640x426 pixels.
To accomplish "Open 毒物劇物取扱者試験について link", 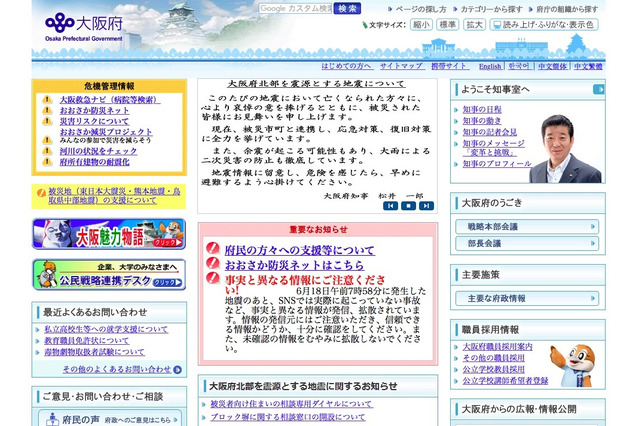I will [x=94, y=352].
